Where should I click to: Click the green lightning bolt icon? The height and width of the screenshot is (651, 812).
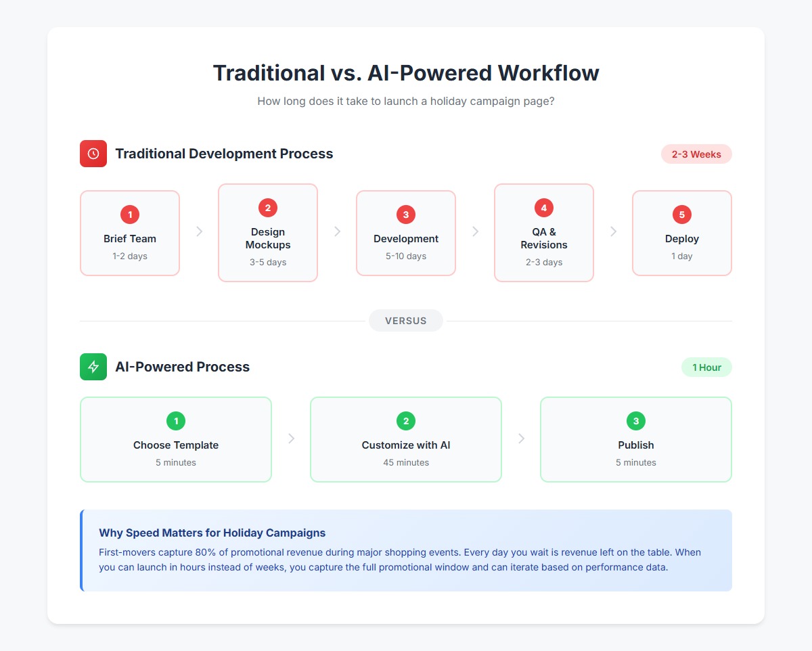click(x=93, y=367)
